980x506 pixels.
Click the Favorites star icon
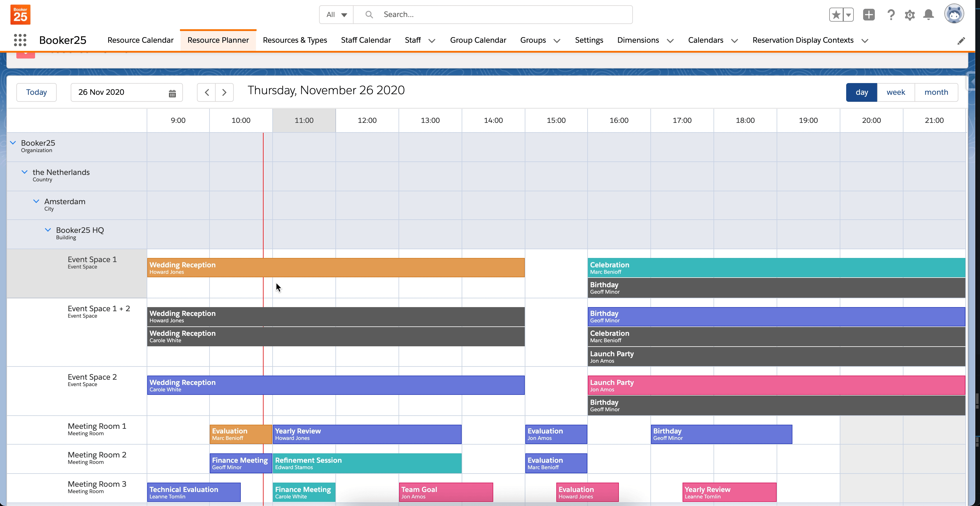click(836, 15)
